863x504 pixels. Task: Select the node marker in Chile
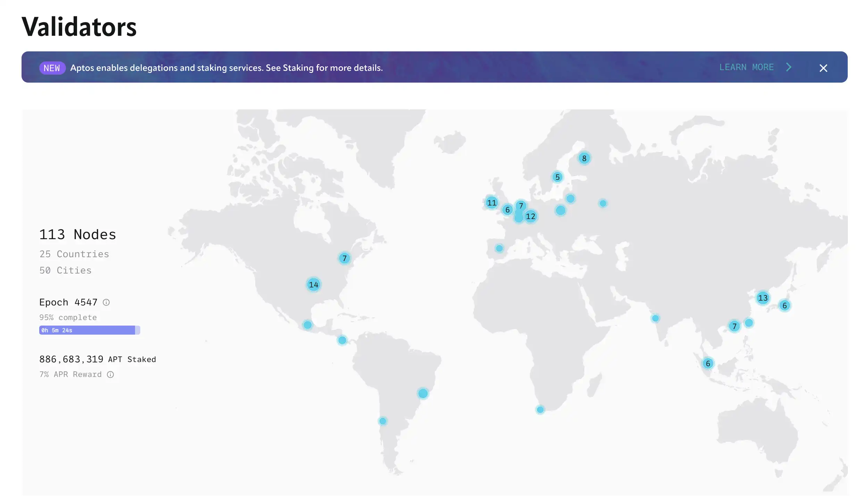coord(383,421)
